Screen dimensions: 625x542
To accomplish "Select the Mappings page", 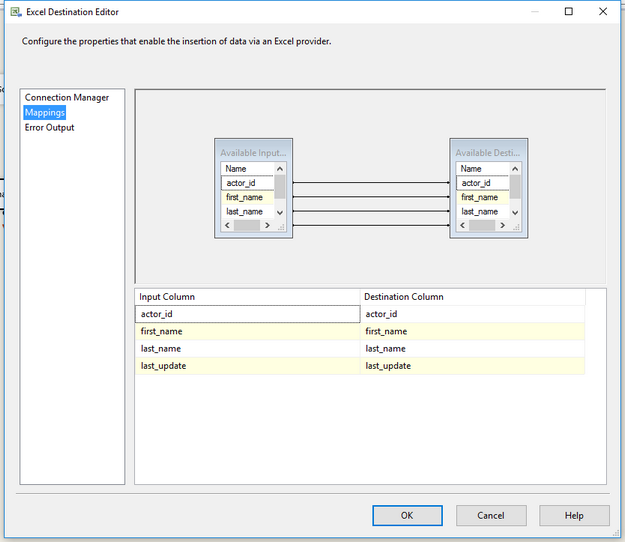I will pos(45,113).
